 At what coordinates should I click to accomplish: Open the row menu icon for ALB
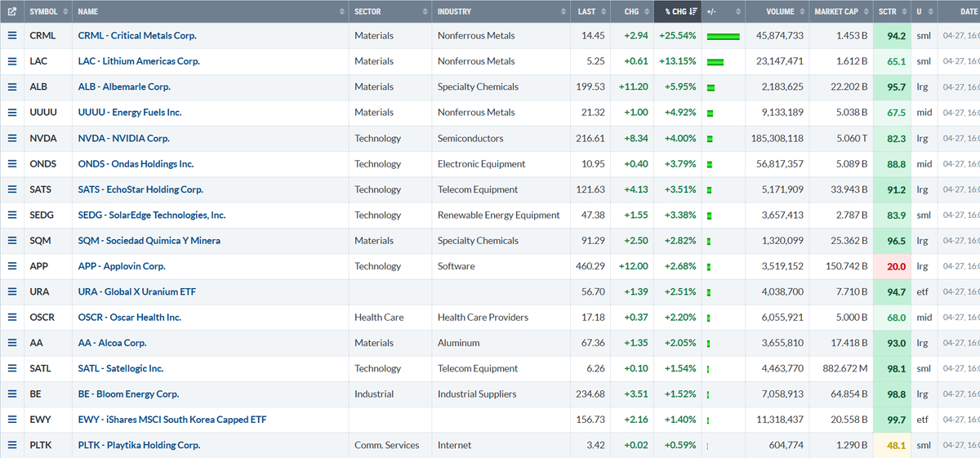12,87
